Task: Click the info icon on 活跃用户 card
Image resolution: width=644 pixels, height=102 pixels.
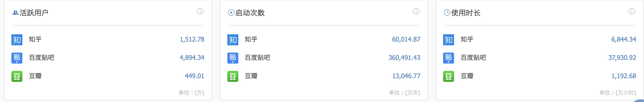Action: tap(200, 11)
